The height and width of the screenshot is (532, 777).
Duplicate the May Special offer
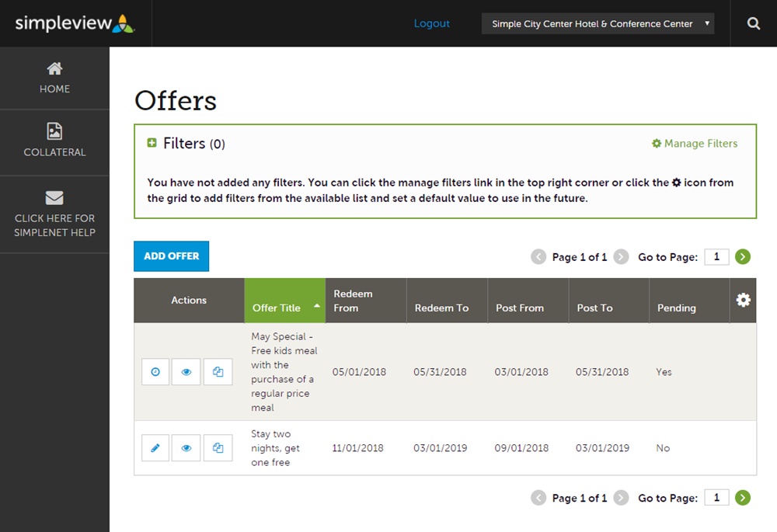[x=218, y=371]
